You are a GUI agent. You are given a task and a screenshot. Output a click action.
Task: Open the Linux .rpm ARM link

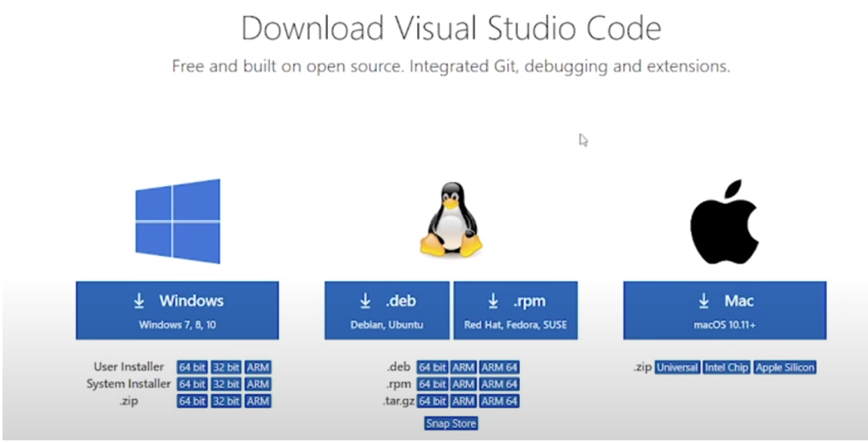(463, 384)
